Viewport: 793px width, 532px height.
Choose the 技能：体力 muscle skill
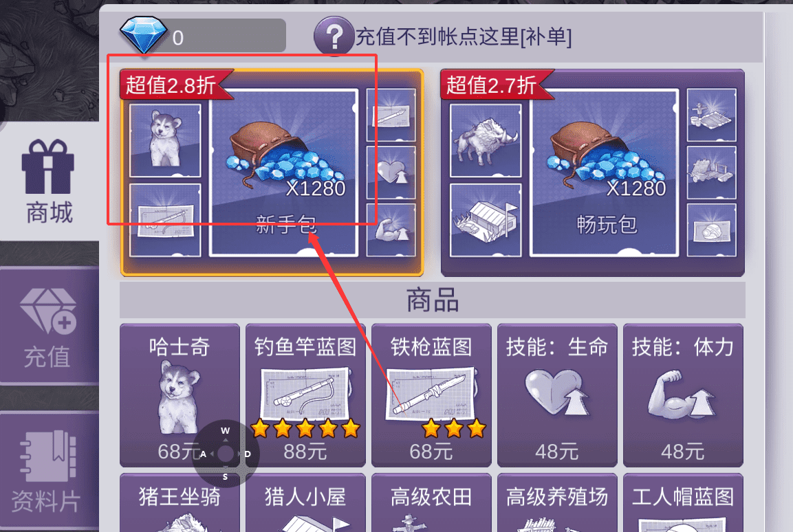click(x=683, y=395)
